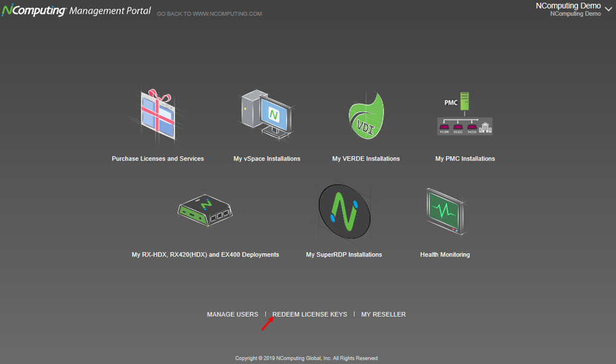Click My VERDE Installations label
Viewport: 616px width, 364px height.
click(x=366, y=159)
